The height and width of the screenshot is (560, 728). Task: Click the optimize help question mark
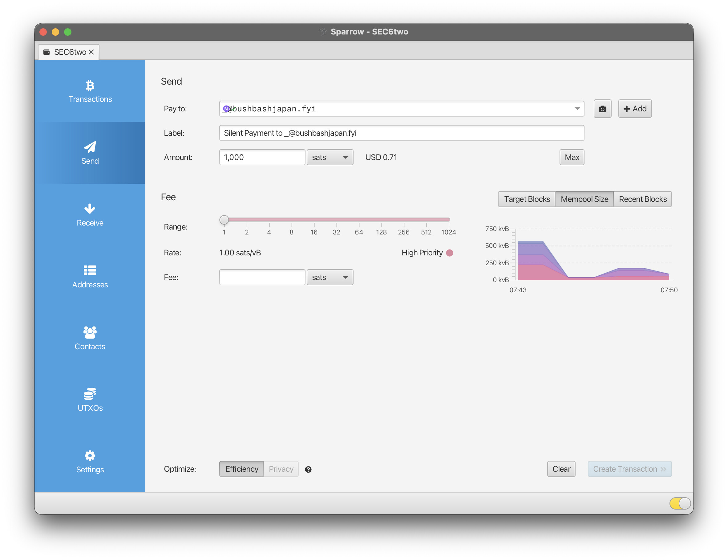click(x=308, y=470)
